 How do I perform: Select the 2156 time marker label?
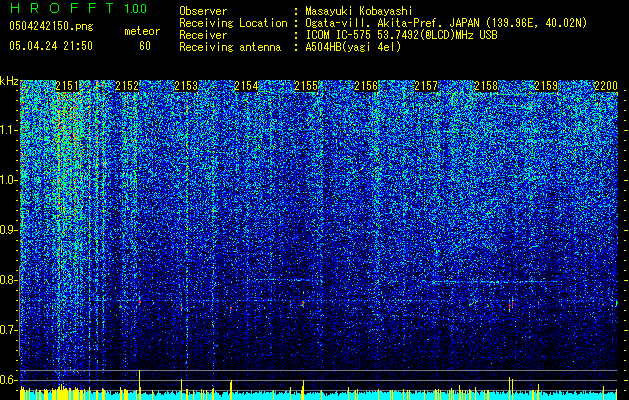[x=366, y=86]
